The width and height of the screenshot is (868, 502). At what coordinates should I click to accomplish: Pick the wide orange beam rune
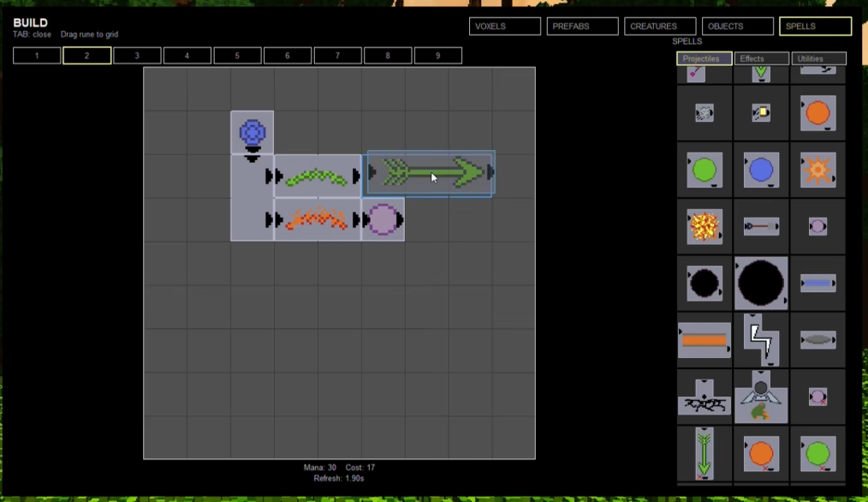click(705, 340)
